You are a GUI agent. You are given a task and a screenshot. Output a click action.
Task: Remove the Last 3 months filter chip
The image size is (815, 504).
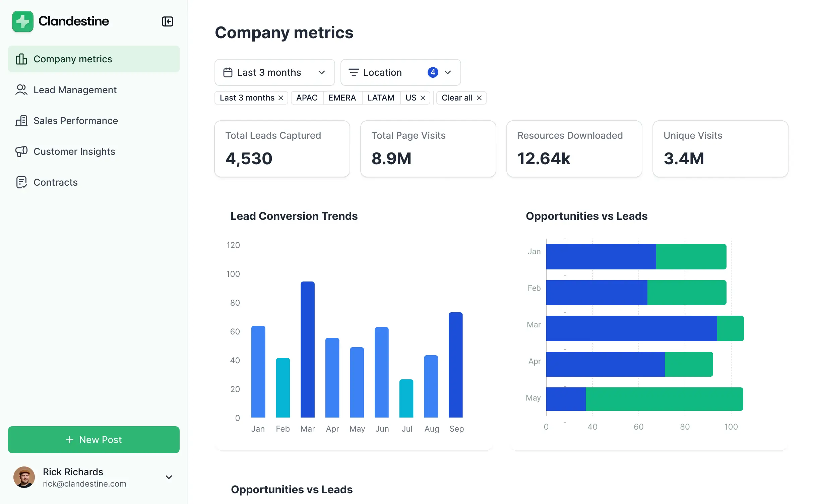pyautogui.click(x=281, y=98)
